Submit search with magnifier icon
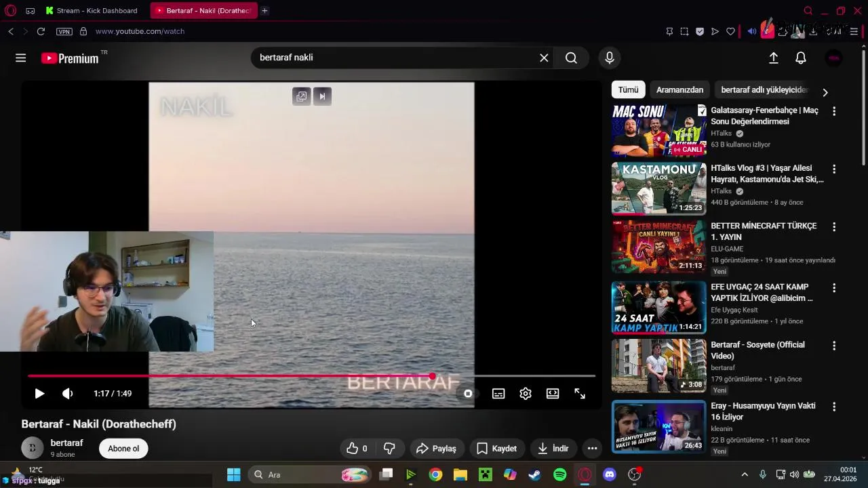The image size is (868, 488). click(x=571, y=58)
